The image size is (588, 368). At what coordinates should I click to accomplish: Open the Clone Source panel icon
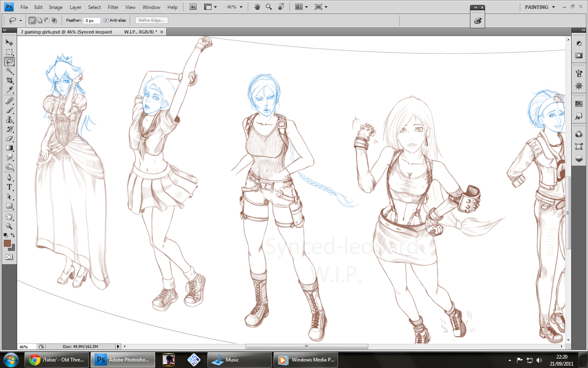579,86
